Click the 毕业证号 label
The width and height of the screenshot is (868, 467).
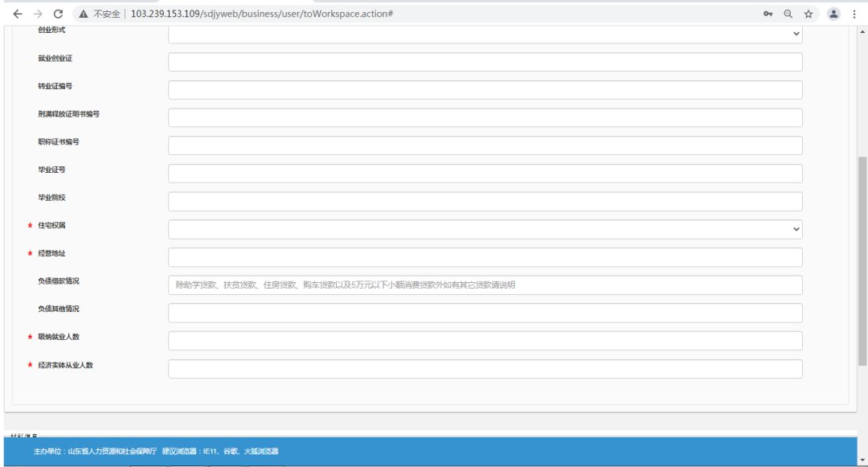point(51,170)
